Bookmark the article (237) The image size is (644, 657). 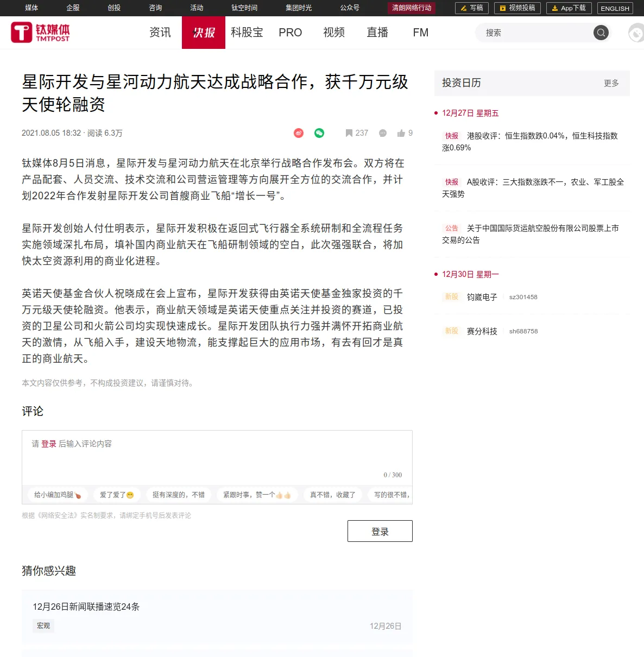coord(357,133)
